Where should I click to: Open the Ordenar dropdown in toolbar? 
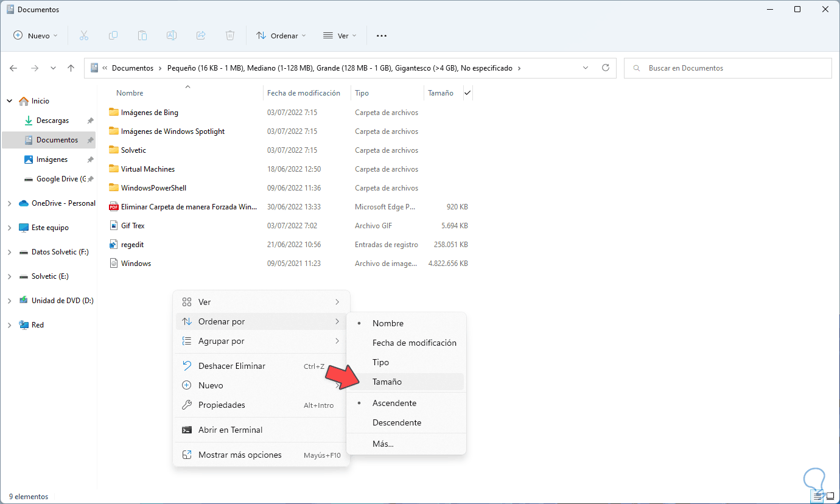pyautogui.click(x=281, y=35)
